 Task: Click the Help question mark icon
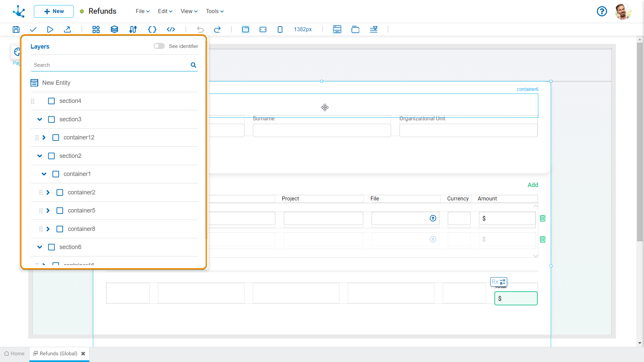pyautogui.click(x=602, y=11)
